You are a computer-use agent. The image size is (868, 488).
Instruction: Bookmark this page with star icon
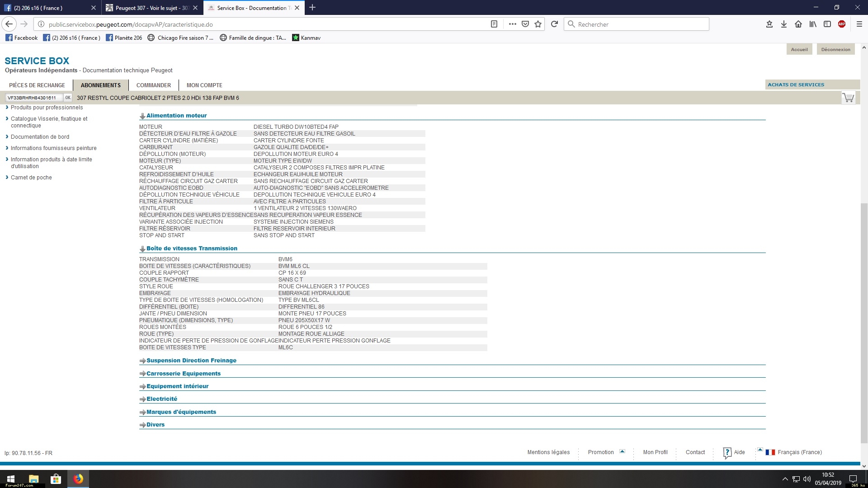click(538, 24)
